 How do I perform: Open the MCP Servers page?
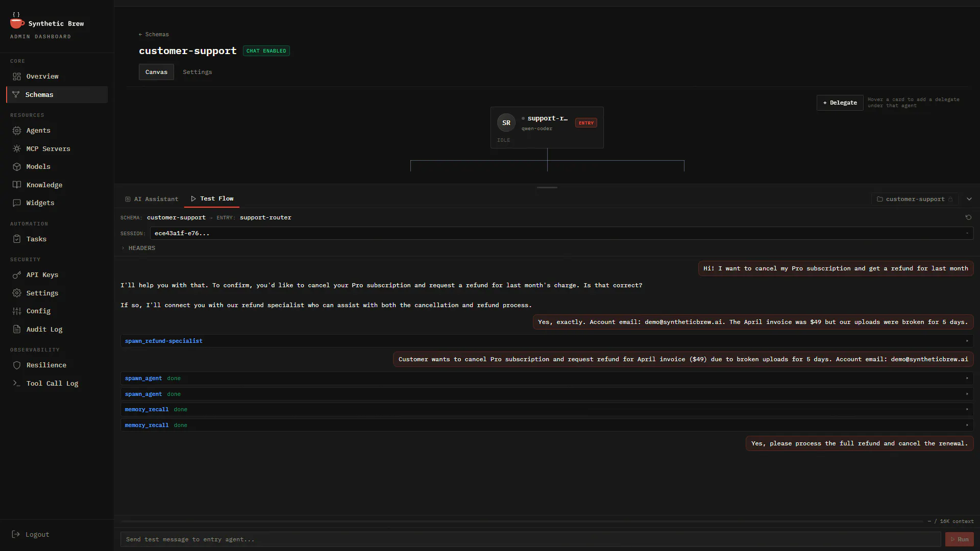click(57, 149)
